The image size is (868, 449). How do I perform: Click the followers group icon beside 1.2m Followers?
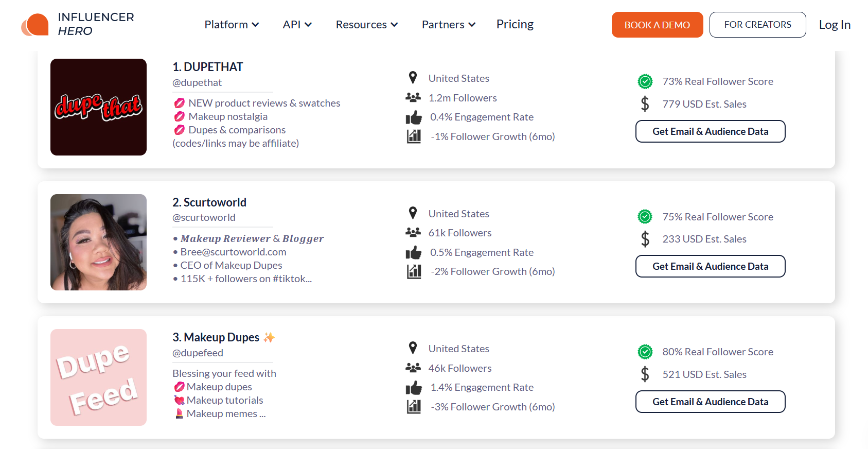[x=413, y=97]
